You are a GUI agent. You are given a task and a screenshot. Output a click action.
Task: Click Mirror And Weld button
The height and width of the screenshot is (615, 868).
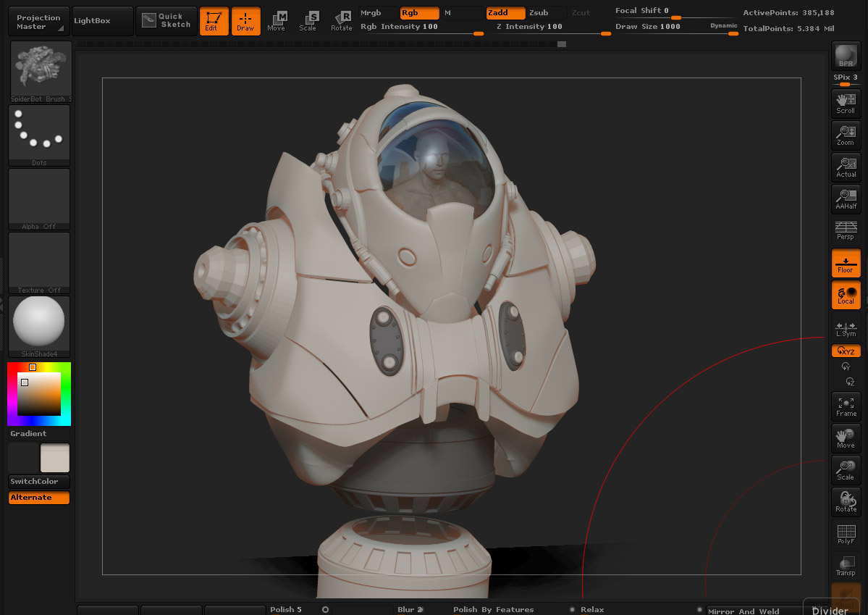click(x=743, y=611)
